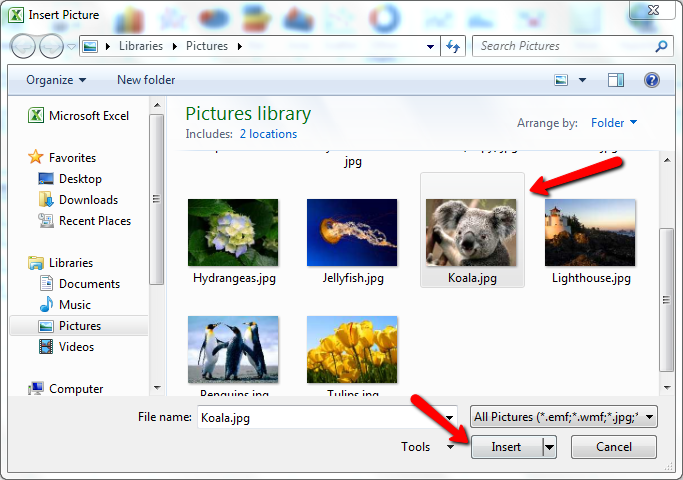
Task: Toggle the preview pane icon
Action: coord(615,80)
